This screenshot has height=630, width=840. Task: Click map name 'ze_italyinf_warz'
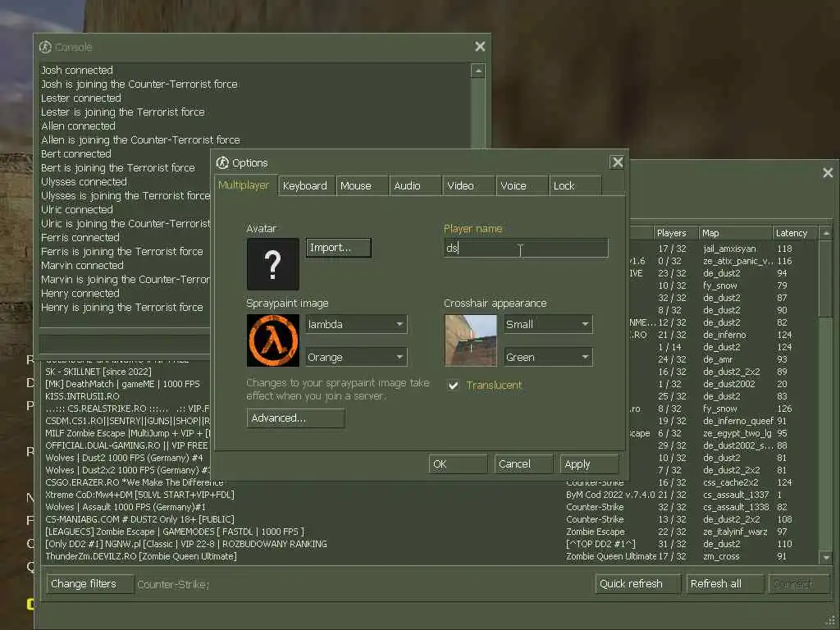(735, 532)
